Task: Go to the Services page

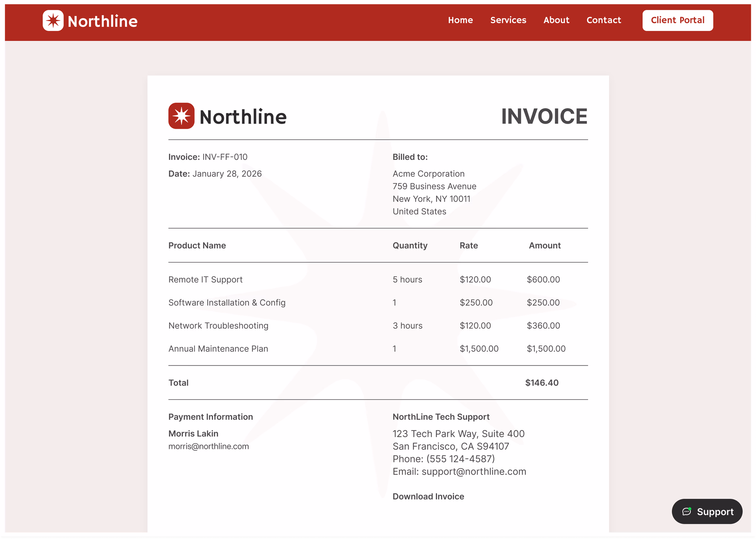Action: (508, 20)
